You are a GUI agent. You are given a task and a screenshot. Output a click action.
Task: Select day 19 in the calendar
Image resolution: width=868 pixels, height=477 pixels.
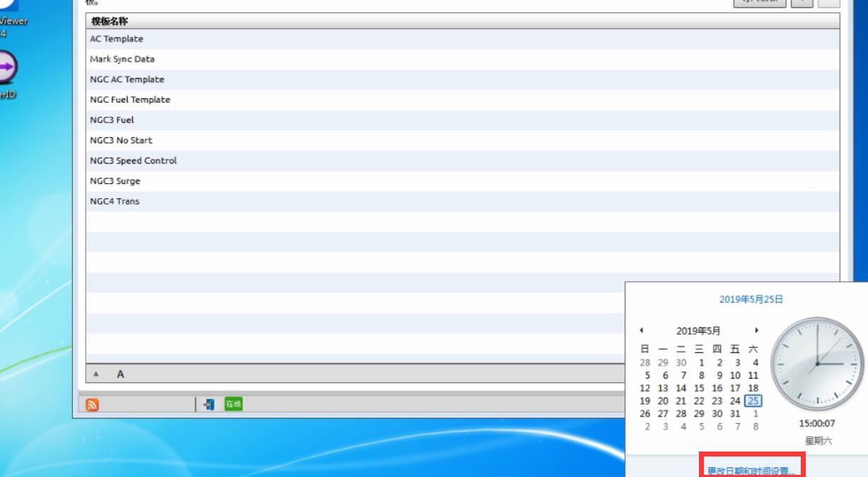click(x=645, y=401)
